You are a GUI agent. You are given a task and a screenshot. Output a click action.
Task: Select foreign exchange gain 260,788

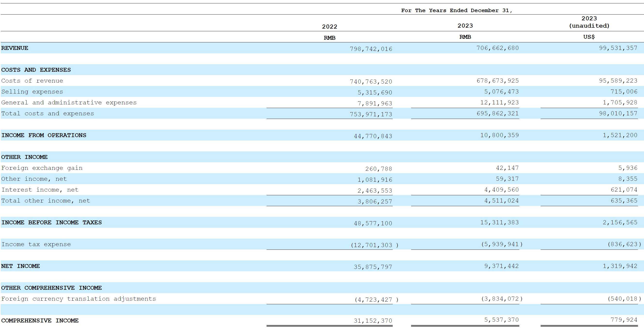pos(379,169)
